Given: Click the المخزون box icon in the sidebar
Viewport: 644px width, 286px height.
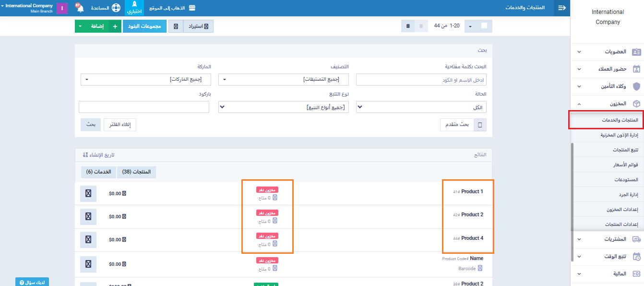Looking at the screenshot, I should click(636, 104).
